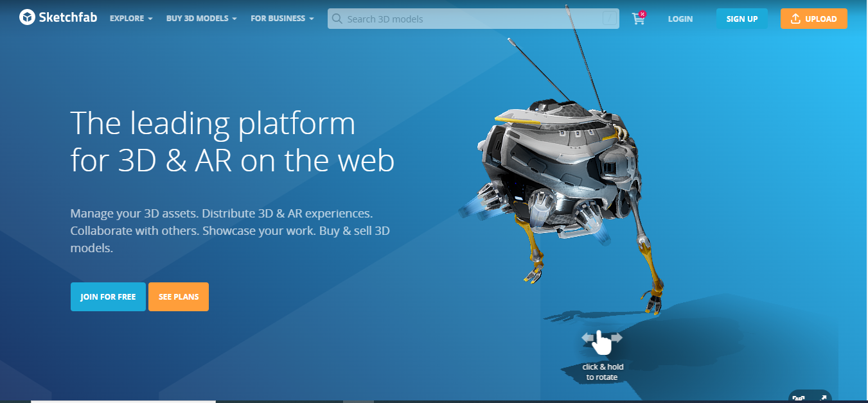The image size is (868, 403).
Task: Click the 'The leading platform' heading
Action: (x=232, y=141)
